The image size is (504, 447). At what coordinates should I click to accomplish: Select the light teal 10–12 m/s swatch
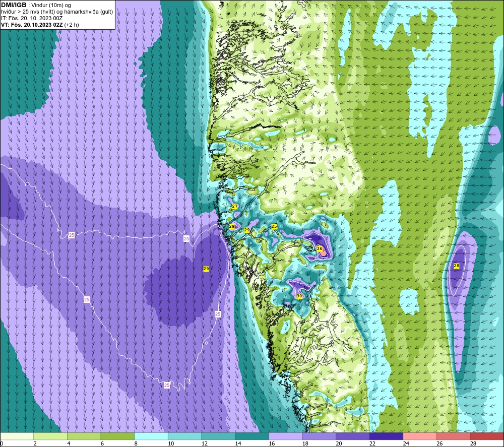pos(184,436)
